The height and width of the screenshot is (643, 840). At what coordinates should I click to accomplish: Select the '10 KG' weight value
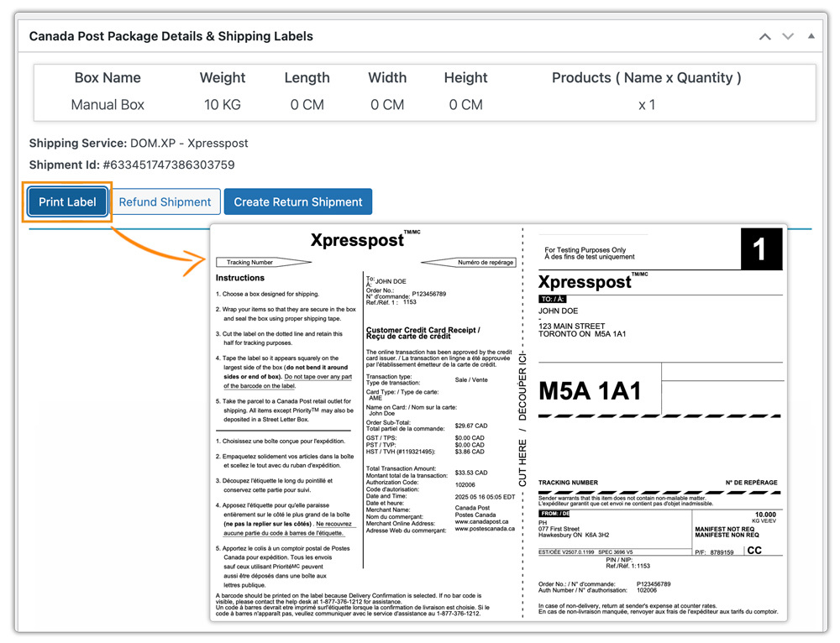[x=223, y=104]
